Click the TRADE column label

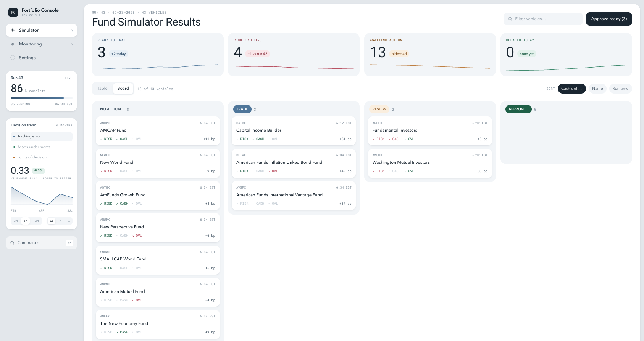pyautogui.click(x=242, y=109)
